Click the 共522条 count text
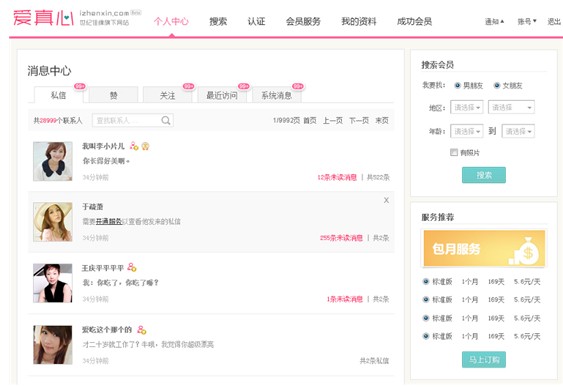The height and width of the screenshot is (387, 563). tap(378, 177)
